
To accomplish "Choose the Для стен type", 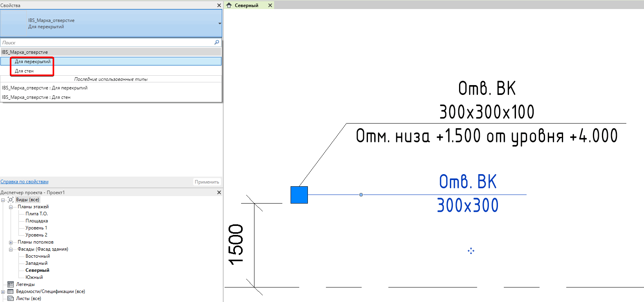I will (x=111, y=71).
